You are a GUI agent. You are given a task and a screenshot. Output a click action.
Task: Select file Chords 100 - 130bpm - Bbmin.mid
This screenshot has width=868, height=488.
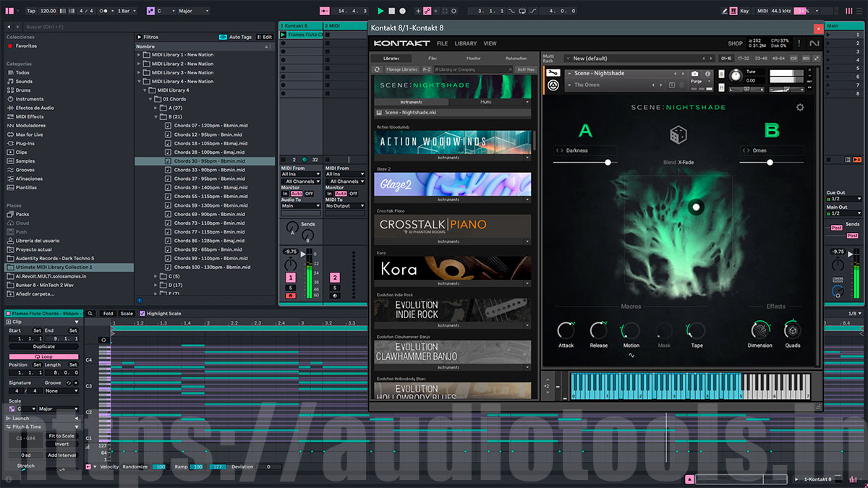click(x=210, y=267)
